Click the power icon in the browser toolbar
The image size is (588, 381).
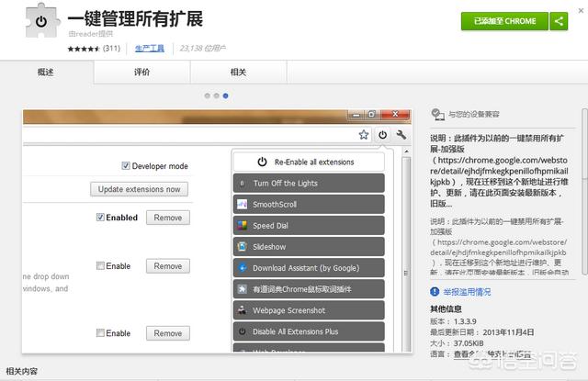(x=382, y=135)
